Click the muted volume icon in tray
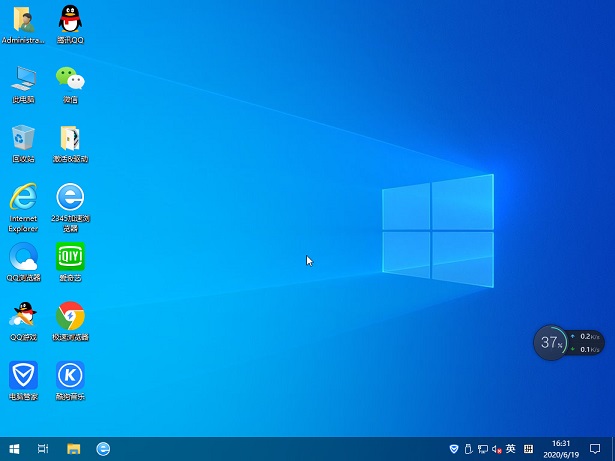The width and height of the screenshot is (615, 461). click(x=496, y=449)
